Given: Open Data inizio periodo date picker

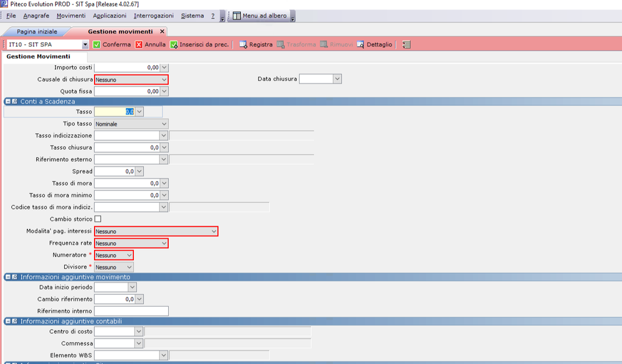Looking at the screenshot, I should [133, 287].
